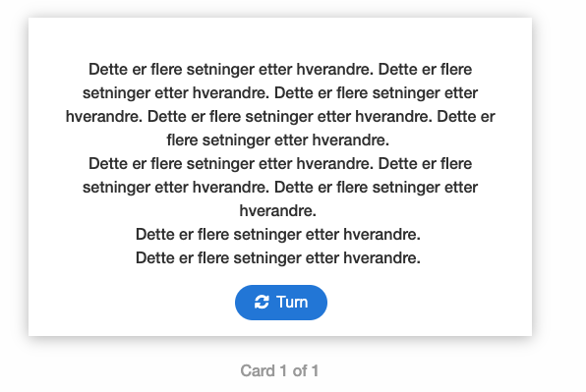Click the 'Card 1 of 1' progress text
The height and width of the screenshot is (392, 586).
(x=279, y=370)
